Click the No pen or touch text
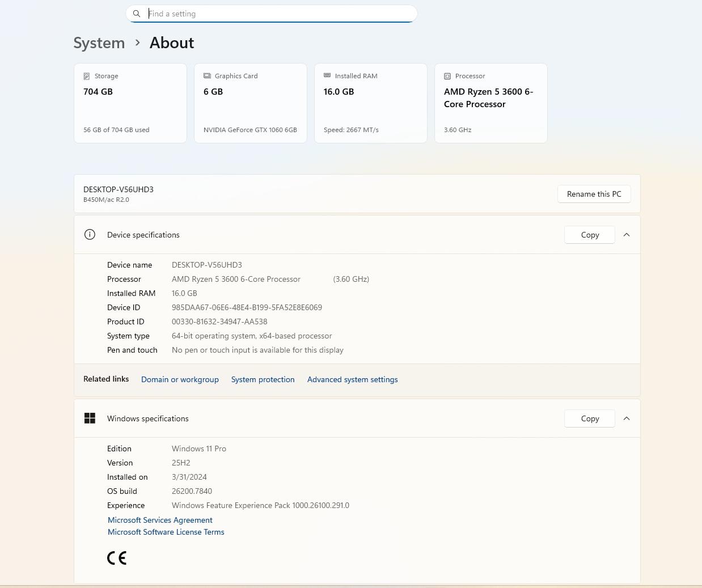The height and width of the screenshot is (588, 702). coord(257,350)
